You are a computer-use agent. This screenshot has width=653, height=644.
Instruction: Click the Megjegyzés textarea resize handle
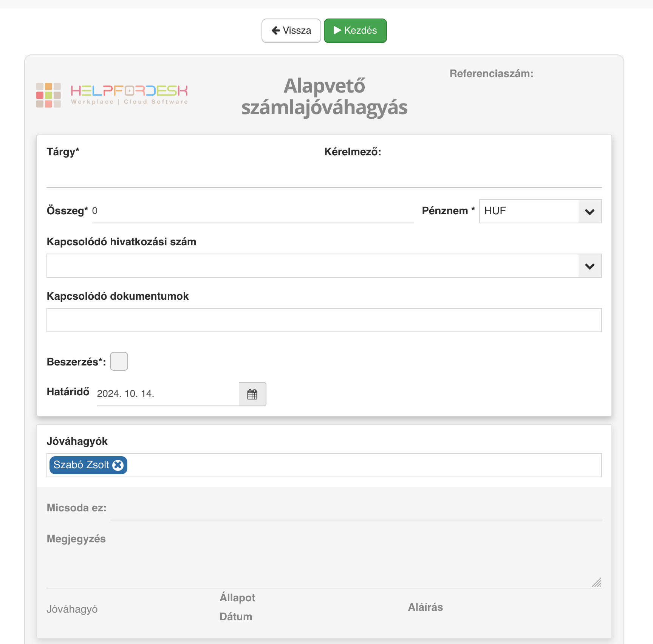597,583
